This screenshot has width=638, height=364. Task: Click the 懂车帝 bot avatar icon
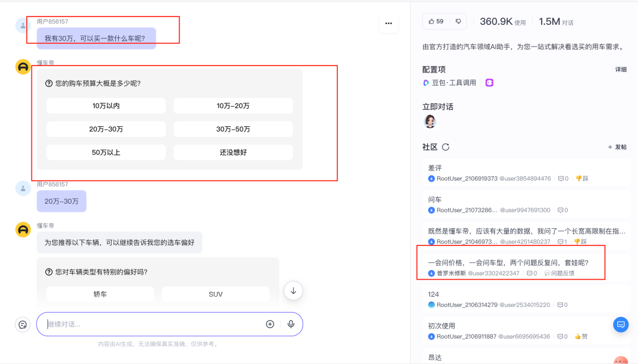23,67
